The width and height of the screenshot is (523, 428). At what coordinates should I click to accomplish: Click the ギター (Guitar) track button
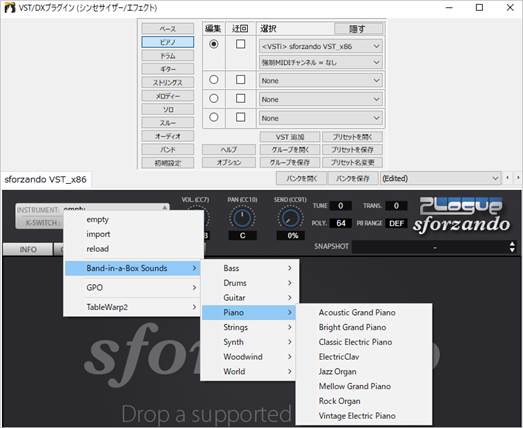point(167,69)
